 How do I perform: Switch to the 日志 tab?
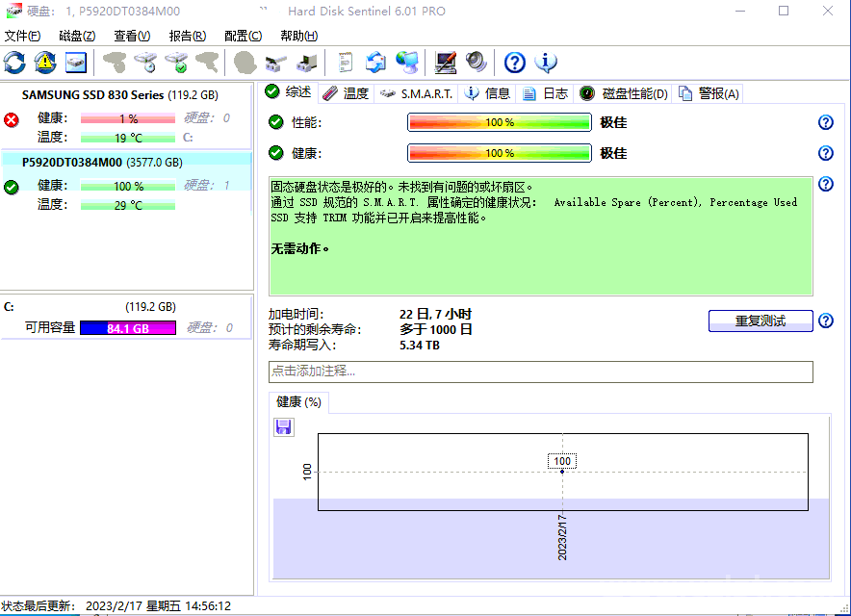[545, 94]
